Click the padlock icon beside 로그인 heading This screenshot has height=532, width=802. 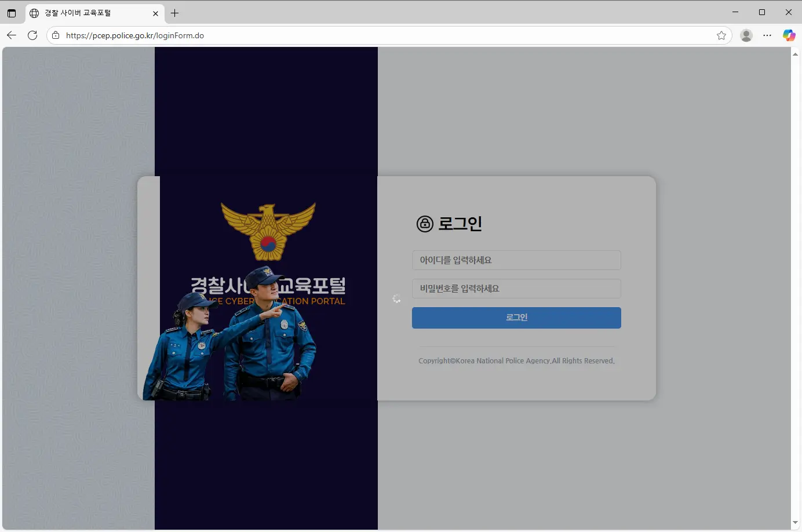(x=425, y=224)
